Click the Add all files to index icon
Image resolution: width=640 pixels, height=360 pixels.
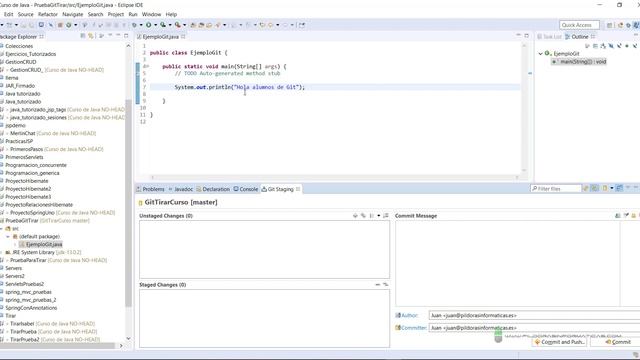click(363, 216)
